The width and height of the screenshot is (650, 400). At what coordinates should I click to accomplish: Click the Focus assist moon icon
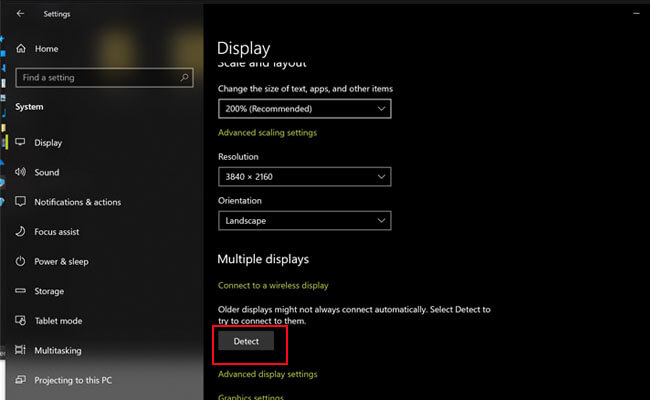(20, 231)
